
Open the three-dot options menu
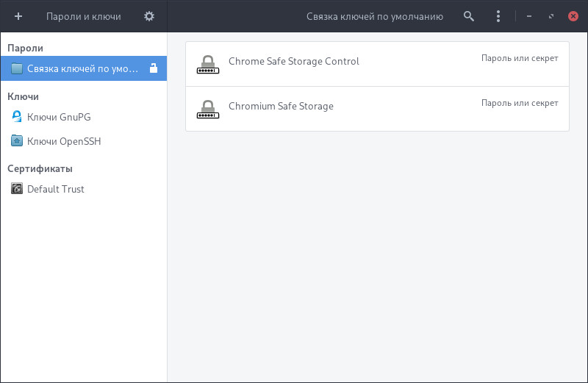click(498, 16)
